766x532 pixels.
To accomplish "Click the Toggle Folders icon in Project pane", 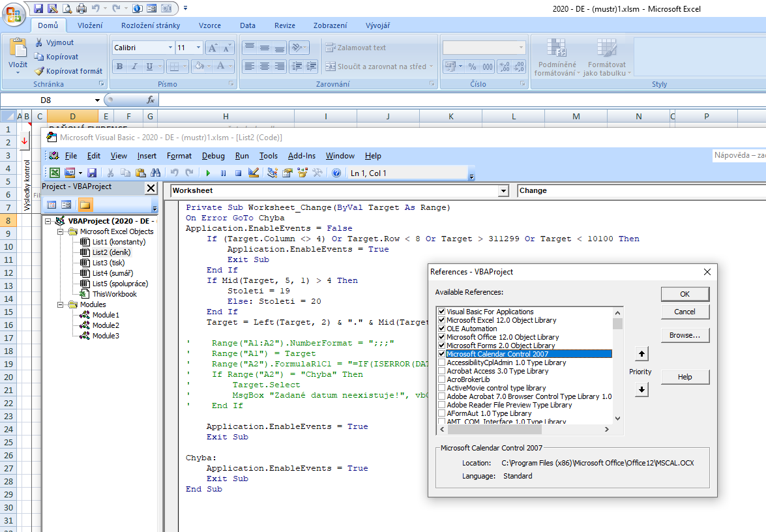I will click(x=85, y=205).
